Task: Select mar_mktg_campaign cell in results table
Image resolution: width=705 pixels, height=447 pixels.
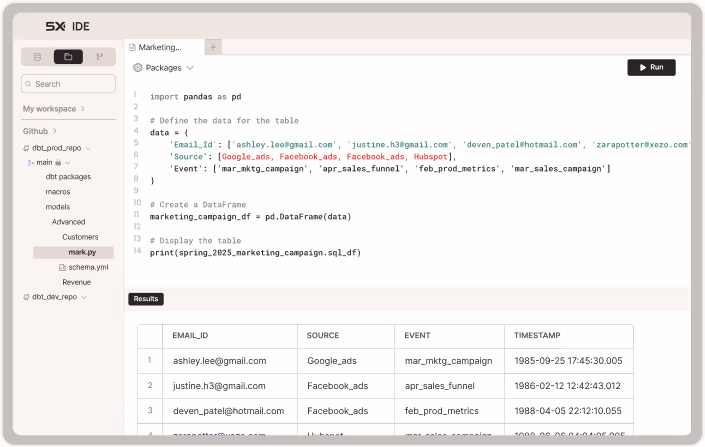Action: click(448, 361)
